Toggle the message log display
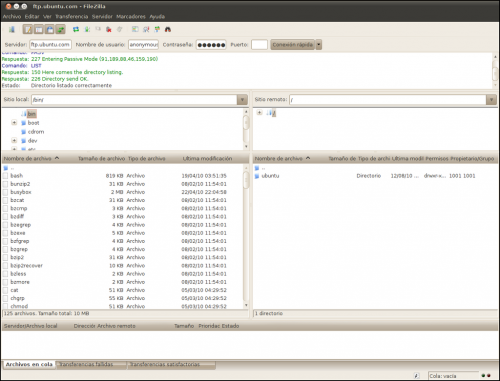This screenshot has height=381, width=500. click(28, 30)
